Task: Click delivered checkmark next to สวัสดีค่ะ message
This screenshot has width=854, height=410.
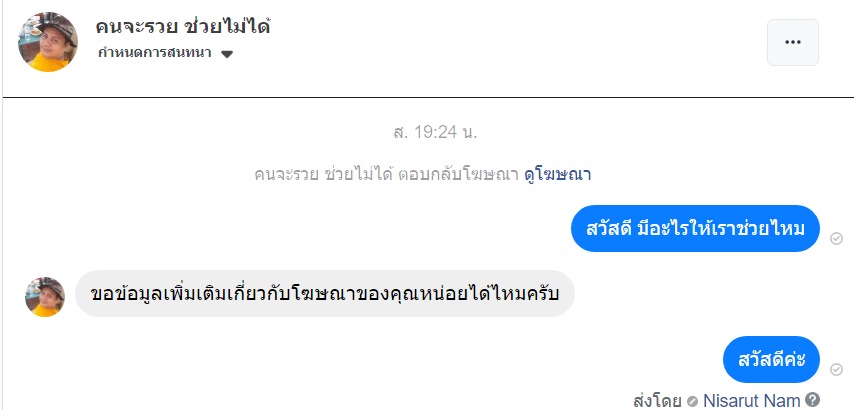Action: pos(836,369)
